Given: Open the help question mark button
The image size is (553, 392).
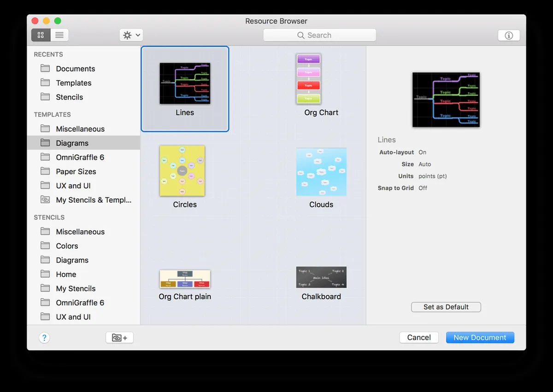Looking at the screenshot, I should [x=44, y=338].
